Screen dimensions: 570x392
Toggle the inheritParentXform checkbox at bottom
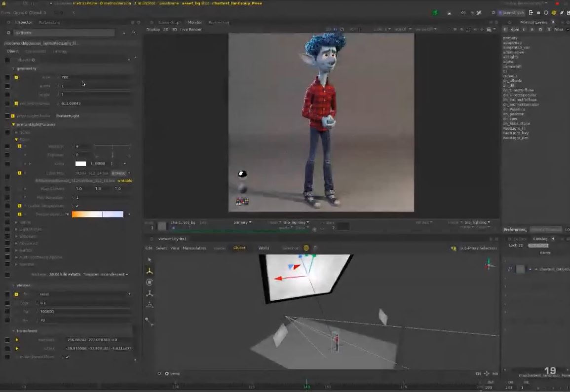[x=67, y=357]
